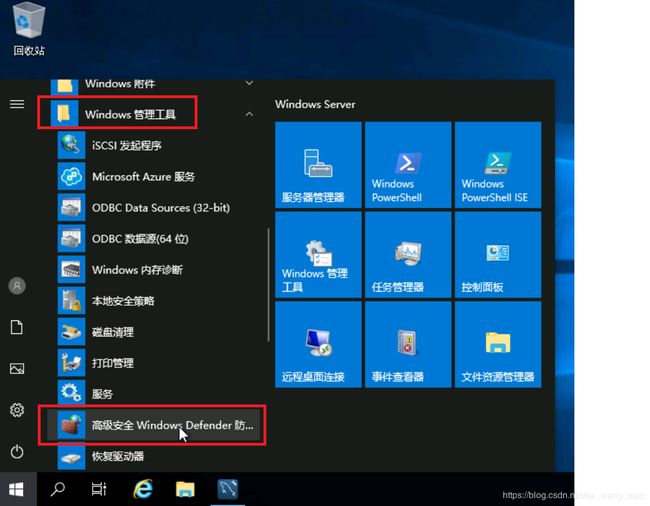Click 高级安全 Windows Defender 防... label
Image resolution: width=650 pixels, height=506 pixels.
172,425
